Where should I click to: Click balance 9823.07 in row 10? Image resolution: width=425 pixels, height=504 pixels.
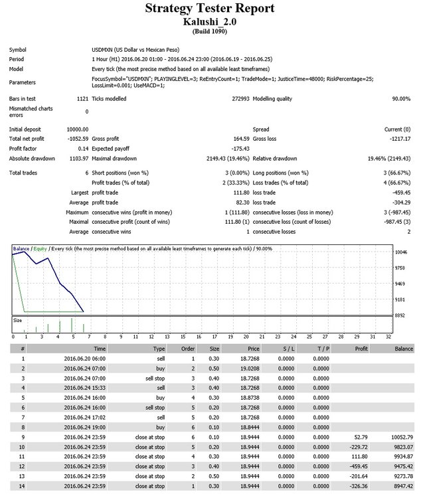404,447
